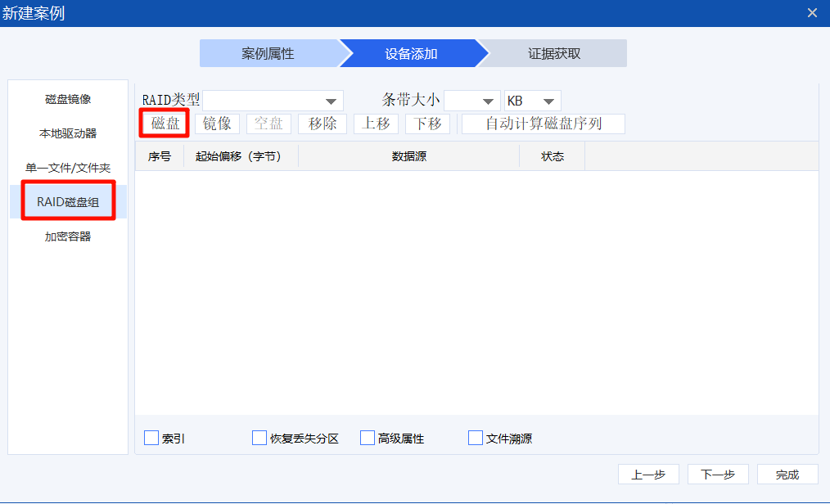Image resolution: width=830 pixels, height=504 pixels.
Task: Choose 本地驱动器 in the left panel
Action: tap(68, 133)
